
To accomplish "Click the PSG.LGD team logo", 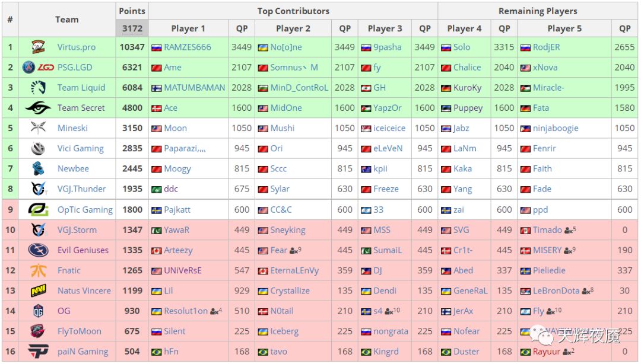I will coord(38,67).
